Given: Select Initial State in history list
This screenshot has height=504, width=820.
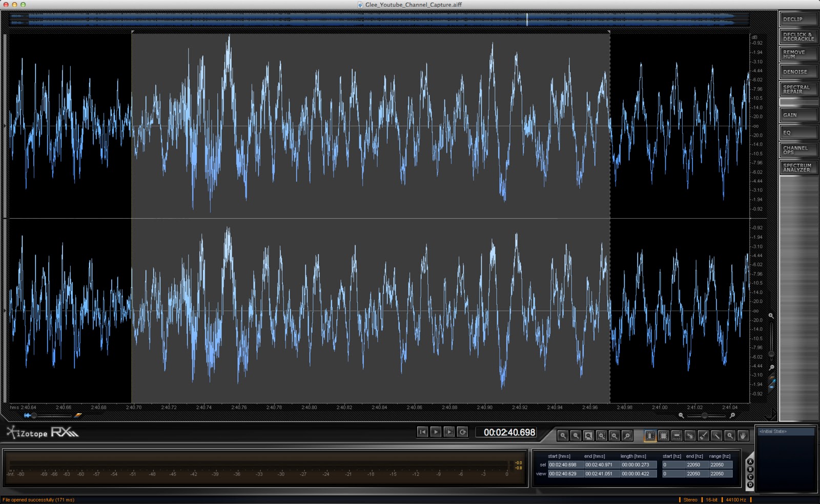Looking at the screenshot, I should pos(785,431).
